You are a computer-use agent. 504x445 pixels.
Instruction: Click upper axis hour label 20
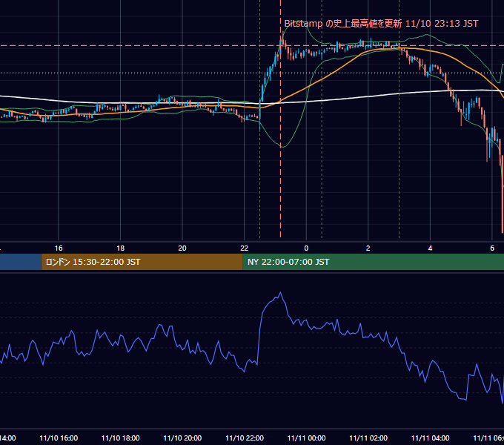[x=182, y=248]
